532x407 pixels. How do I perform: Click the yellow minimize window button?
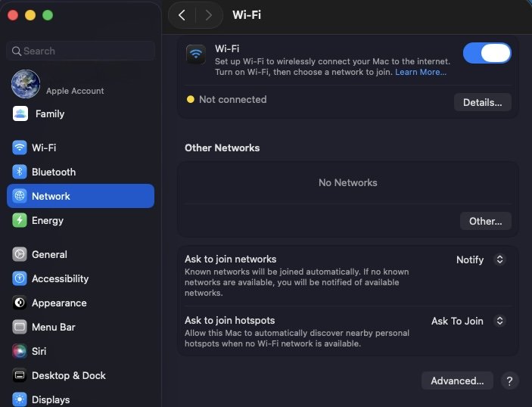[30, 15]
